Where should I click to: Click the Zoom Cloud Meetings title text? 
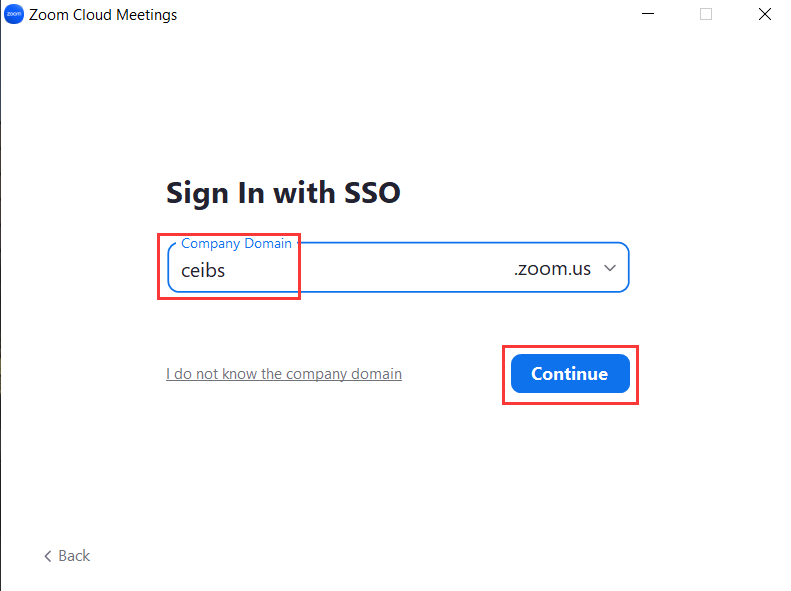pyautogui.click(x=103, y=15)
